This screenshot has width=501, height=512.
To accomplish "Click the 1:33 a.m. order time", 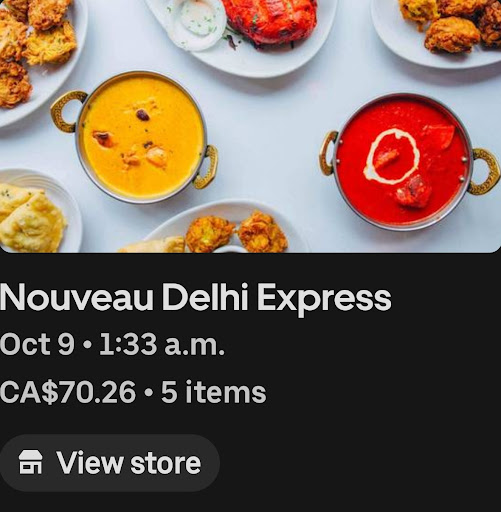I will coord(162,344).
